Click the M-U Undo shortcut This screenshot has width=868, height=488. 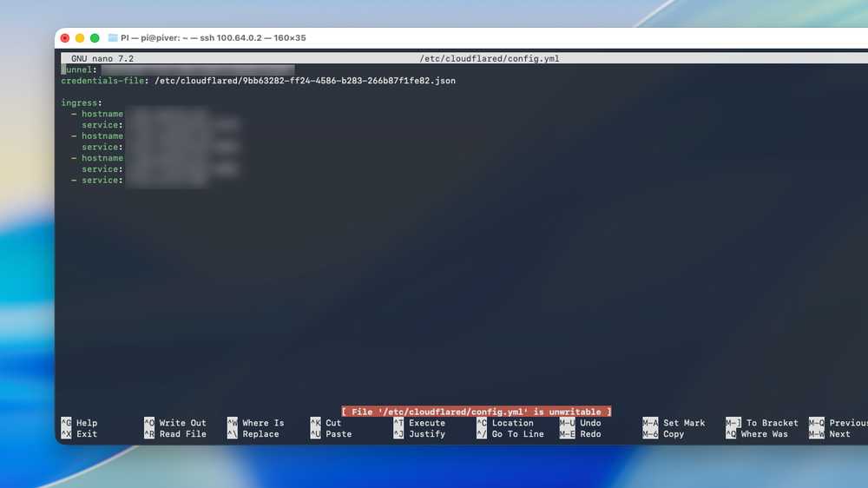[580, 423]
